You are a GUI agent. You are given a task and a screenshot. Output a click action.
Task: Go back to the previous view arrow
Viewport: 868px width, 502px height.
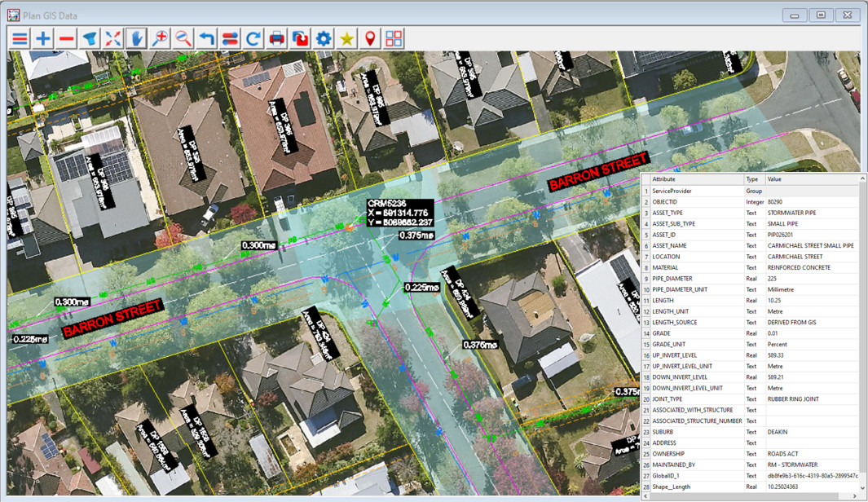click(x=207, y=38)
